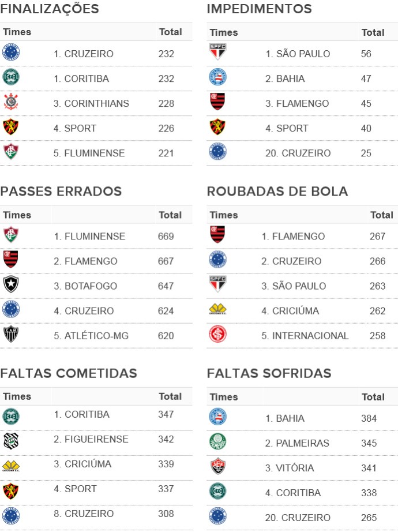Screen dimensions: 398x532
Task: Select Times header in Roubadas de Bola
Action: coord(224,215)
